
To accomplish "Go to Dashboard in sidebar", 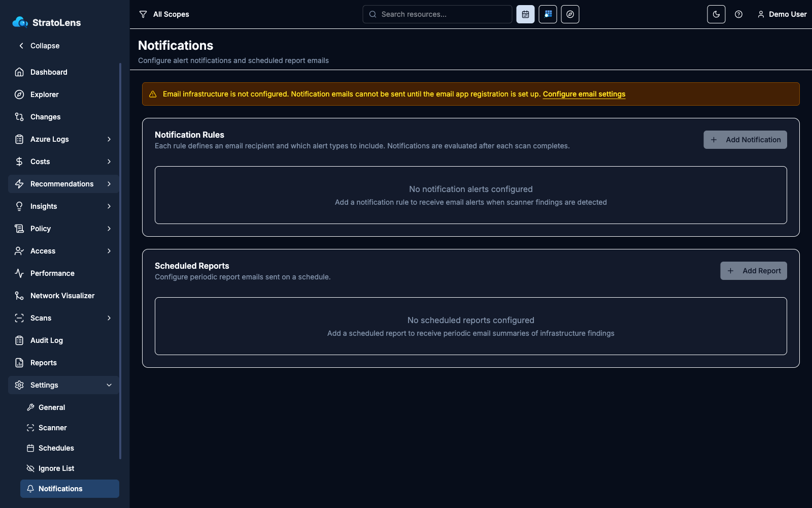I will click(63, 72).
